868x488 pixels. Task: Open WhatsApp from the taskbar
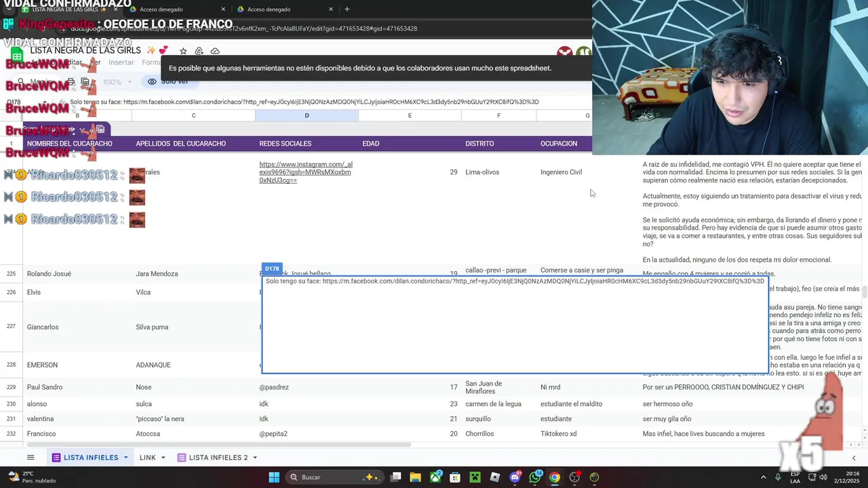[535, 477]
